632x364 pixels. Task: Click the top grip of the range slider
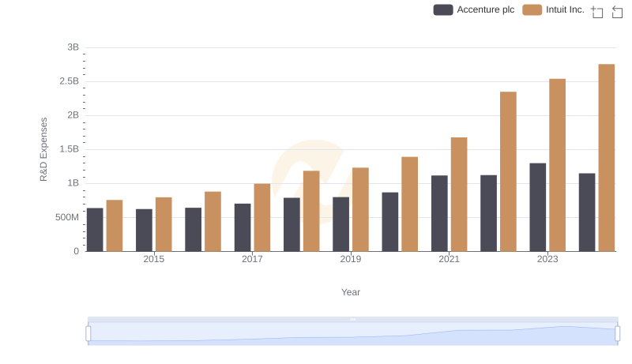(x=352, y=319)
